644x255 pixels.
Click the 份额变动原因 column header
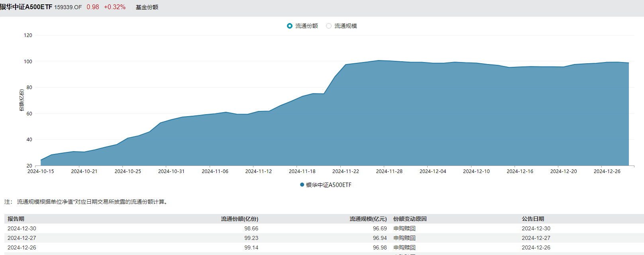pos(410,219)
